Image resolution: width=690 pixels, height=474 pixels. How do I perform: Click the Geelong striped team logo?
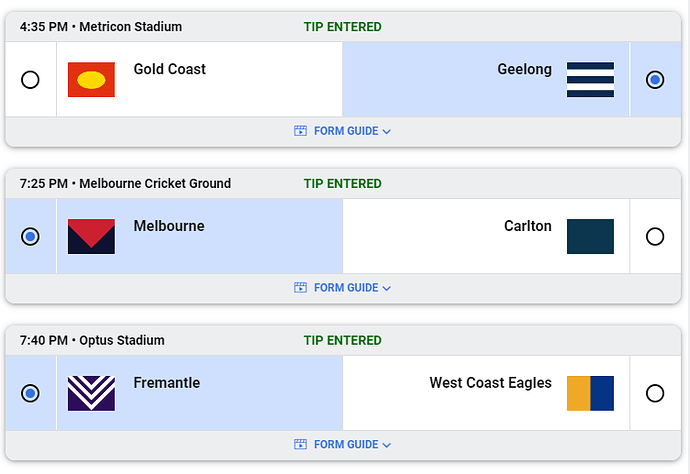tap(590, 80)
